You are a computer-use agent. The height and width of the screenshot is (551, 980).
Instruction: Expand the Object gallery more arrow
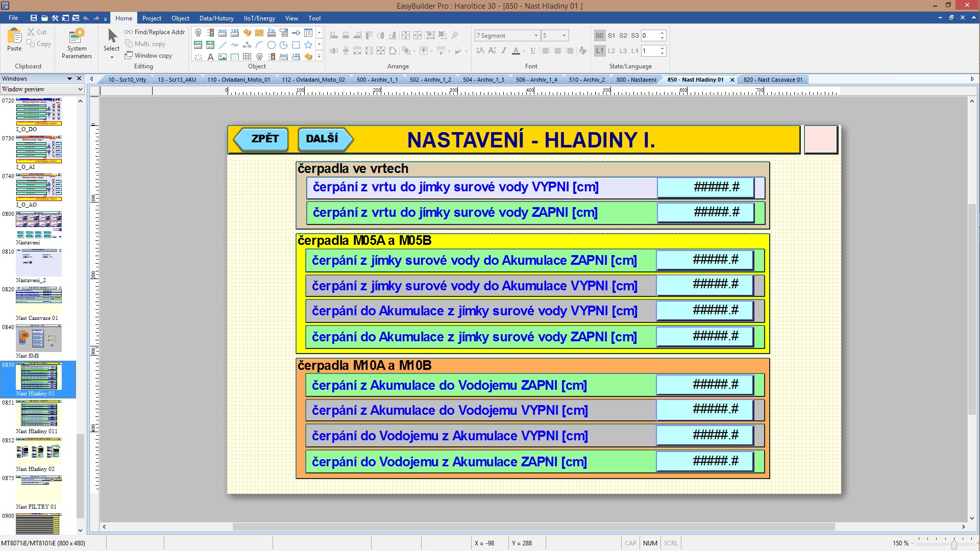[320, 57]
